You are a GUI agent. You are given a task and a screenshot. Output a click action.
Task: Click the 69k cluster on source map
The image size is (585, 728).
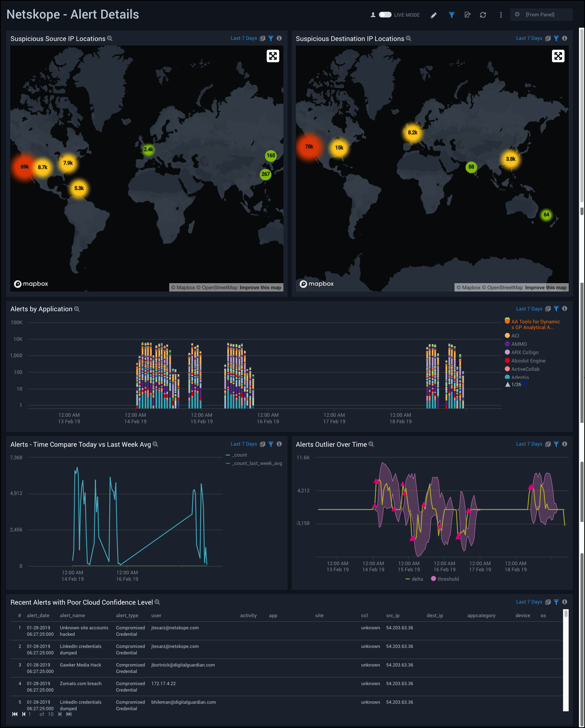(25, 167)
